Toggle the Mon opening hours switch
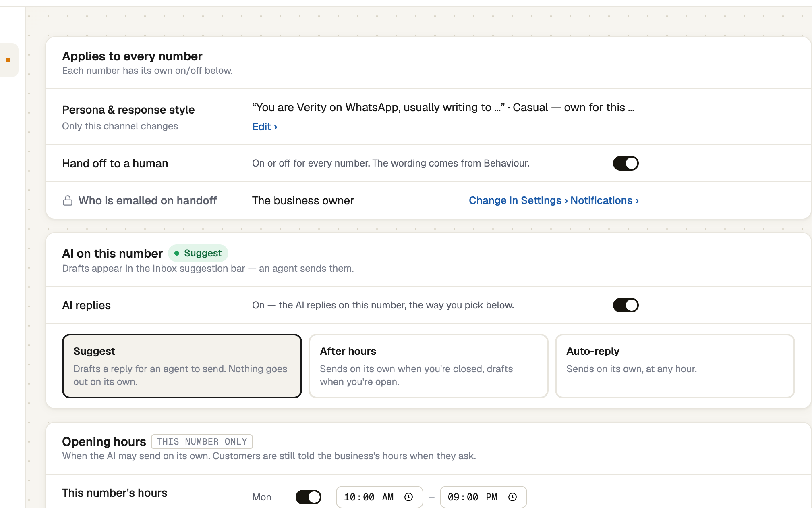 coord(308,497)
